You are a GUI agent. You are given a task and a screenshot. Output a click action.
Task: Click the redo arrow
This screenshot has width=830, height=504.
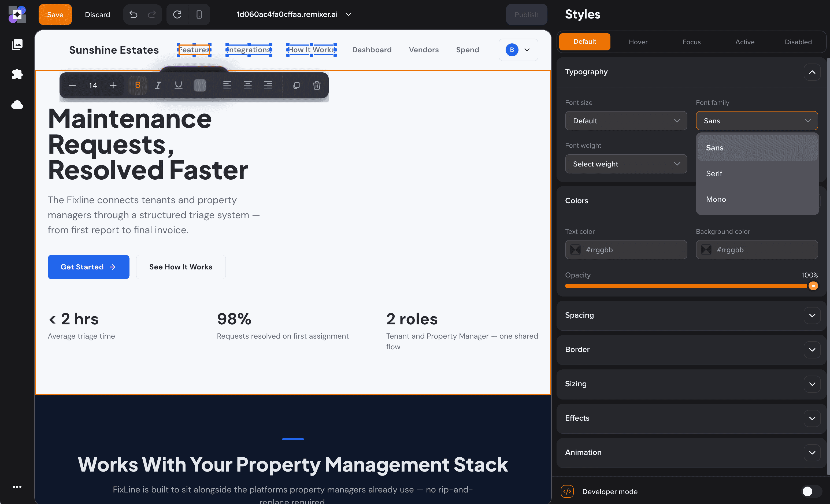tap(152, 14)
